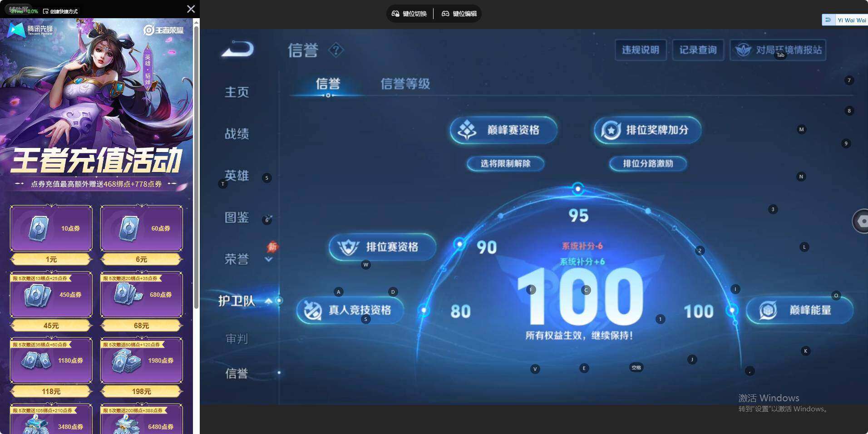Click the 键位切换 button
Image resolution: width=868 pixels, height=434 pixels.
[x=409, y=14]
